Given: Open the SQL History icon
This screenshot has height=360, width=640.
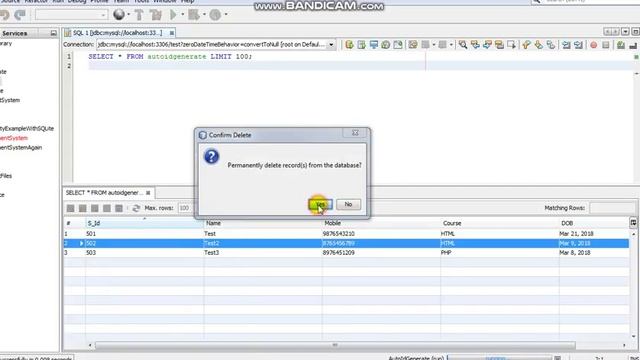Looking at the screenshot, I should point(386,44).
